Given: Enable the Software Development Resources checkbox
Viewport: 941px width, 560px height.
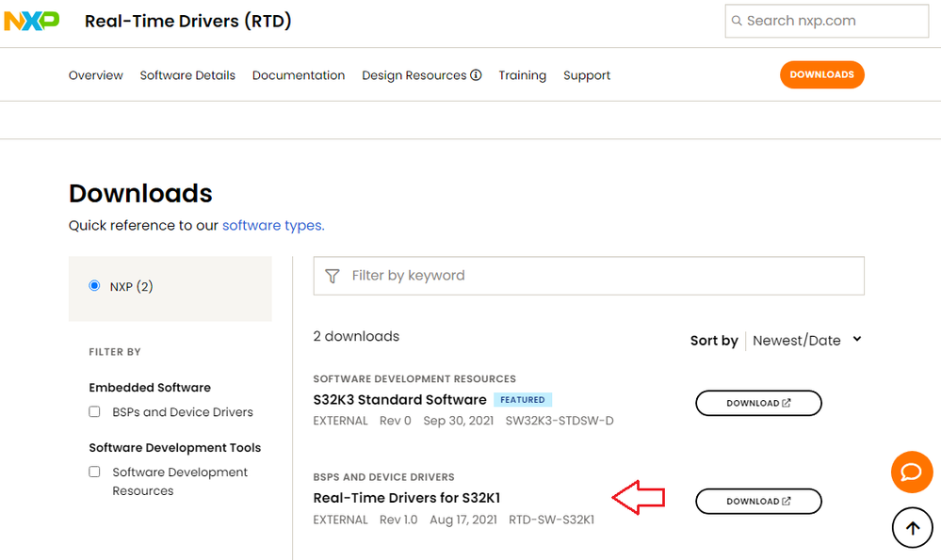Looking at the screenshot, I should [94, 472].
